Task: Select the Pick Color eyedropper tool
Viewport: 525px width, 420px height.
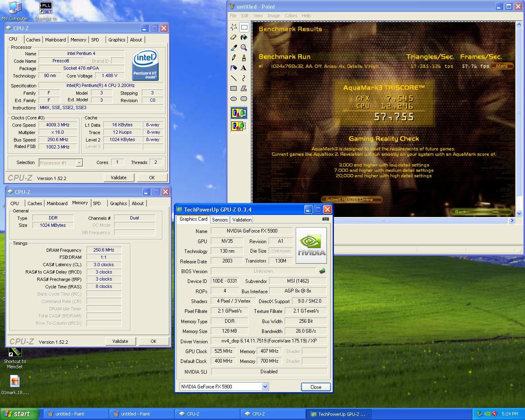Action: pos(234,48)
